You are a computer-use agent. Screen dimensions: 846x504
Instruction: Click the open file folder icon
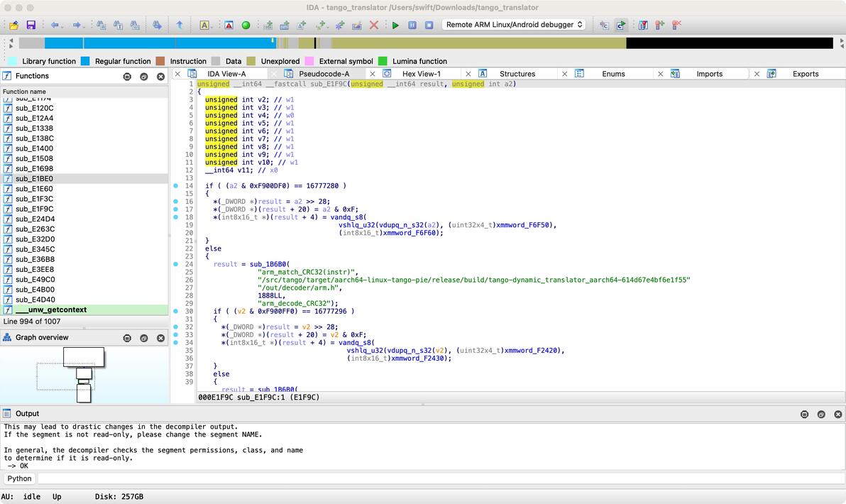[x=13, y=25]
